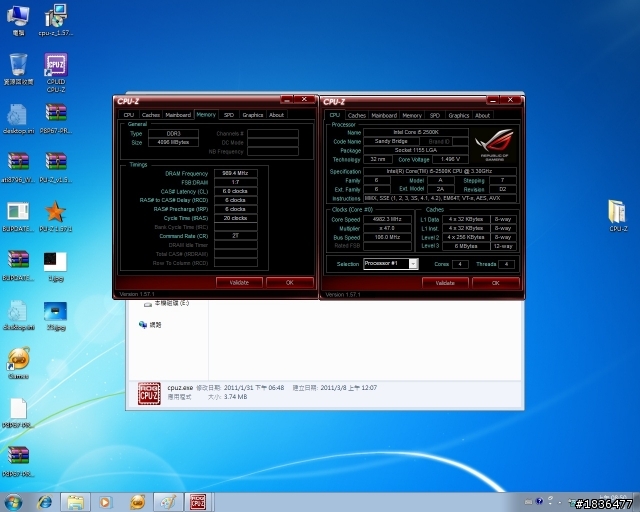
Task: Select the network item in Explorer sidebar
Action: [150, 325]
